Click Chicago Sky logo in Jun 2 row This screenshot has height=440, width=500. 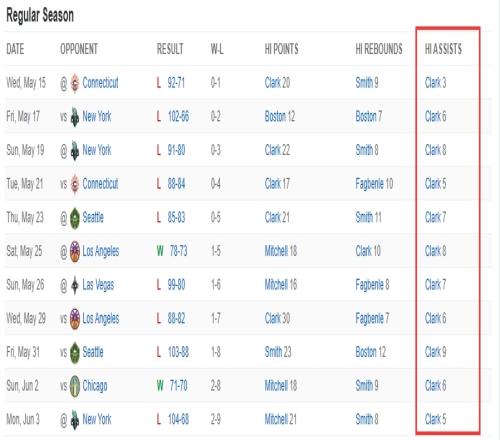75,386
